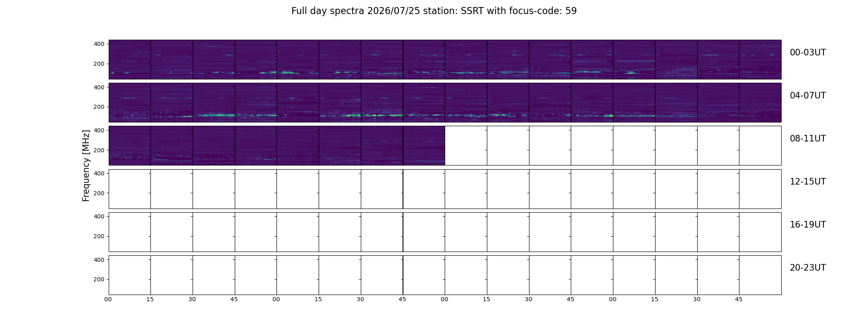Click the 400 tick label on the top panel
Image resolution: width=868 pixels, height=331 pixels.
(99, 44)
